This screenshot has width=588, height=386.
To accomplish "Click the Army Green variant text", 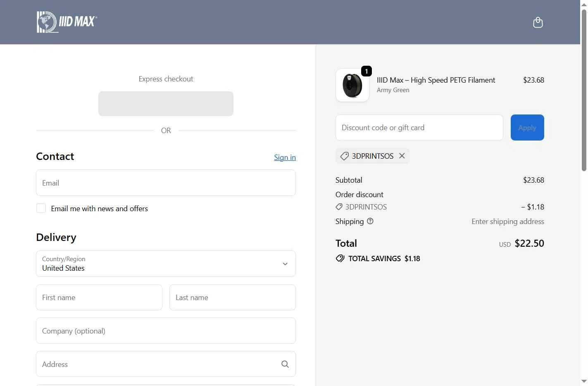I will [393, 90].
